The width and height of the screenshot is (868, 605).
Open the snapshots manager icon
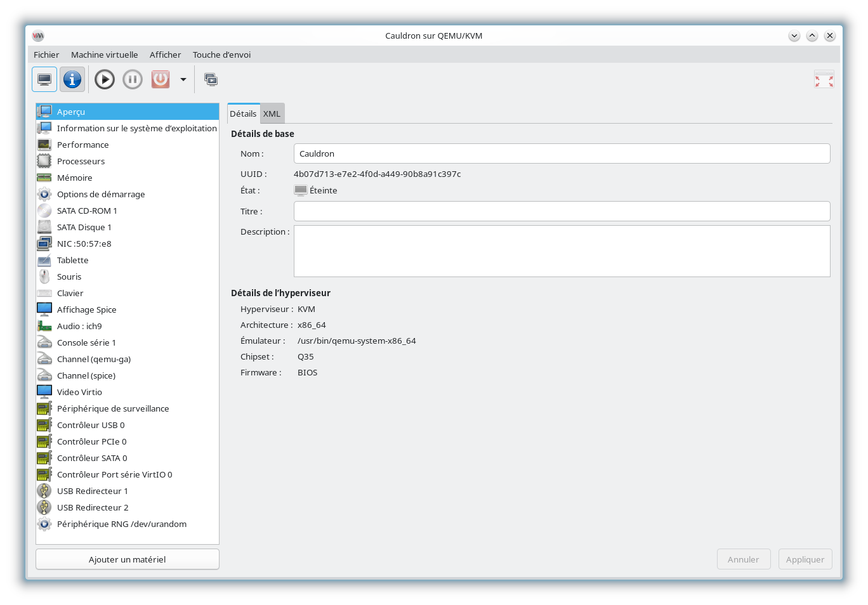(x=211, y=79)
